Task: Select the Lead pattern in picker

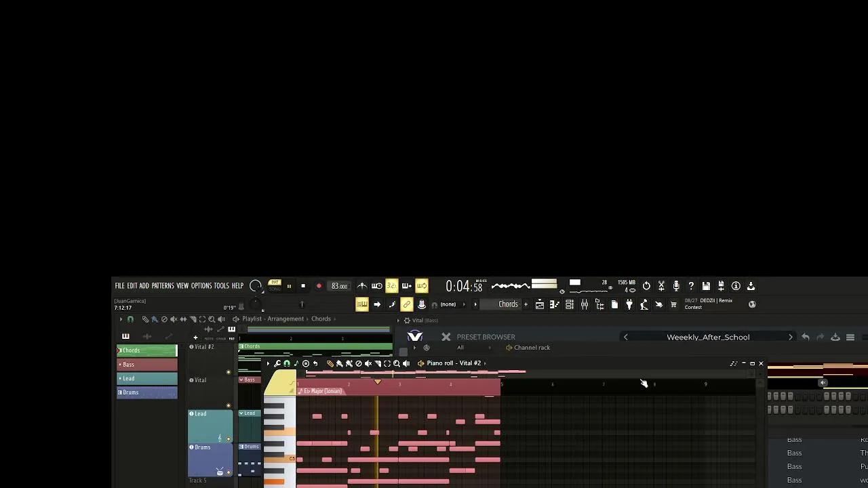Action: 146,378
